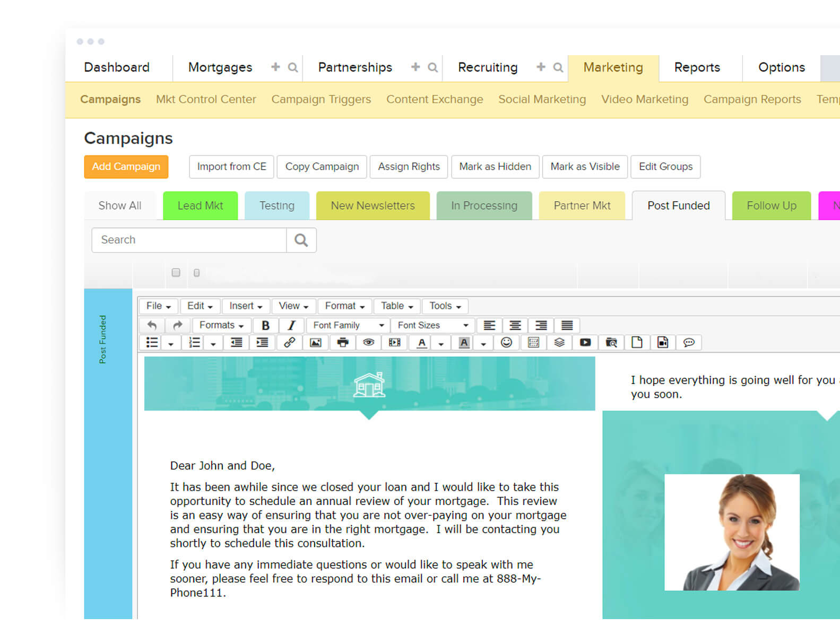The height and width of the screenshot is (626, 840).
Task: Toggle the preview eye icon
Action: point(368,343)
